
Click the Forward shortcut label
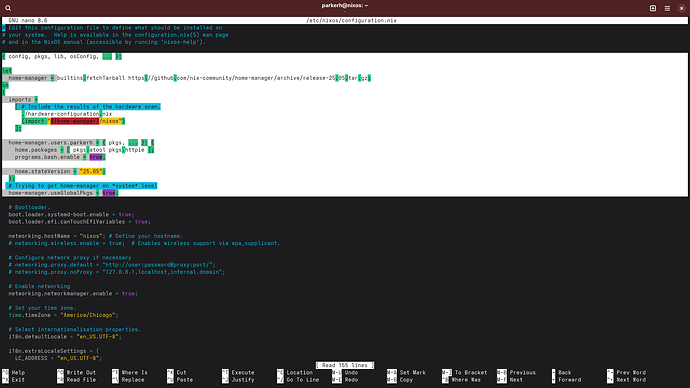pyautogui.click(x=569, y=380)
